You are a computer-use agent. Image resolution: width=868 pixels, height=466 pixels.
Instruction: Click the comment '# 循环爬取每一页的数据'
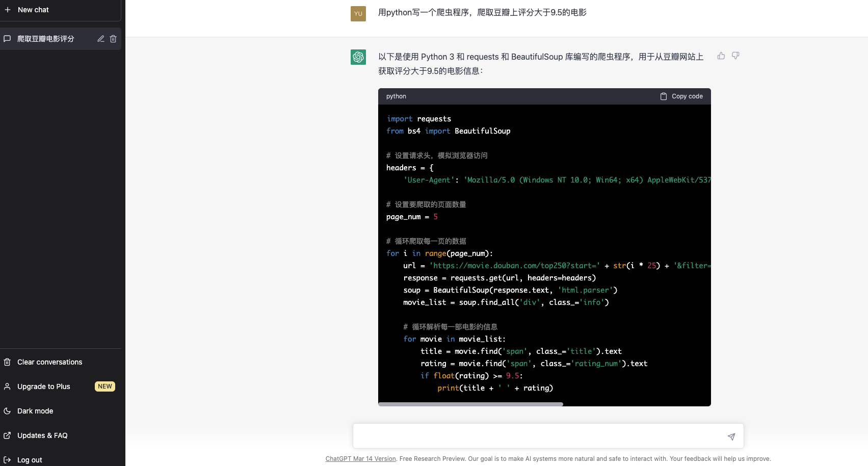point(426,241)
